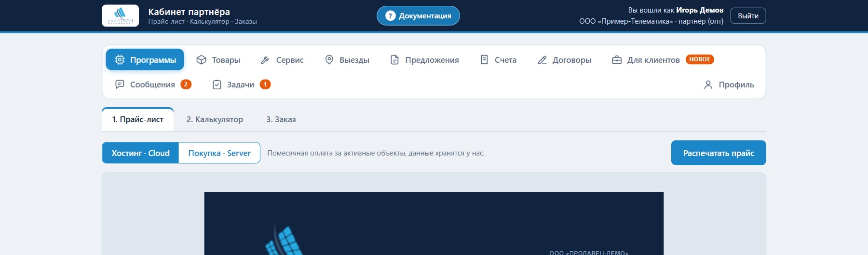Open the Счета section
The height and width of the screenshot is (255, 868).
pos(498,60)
